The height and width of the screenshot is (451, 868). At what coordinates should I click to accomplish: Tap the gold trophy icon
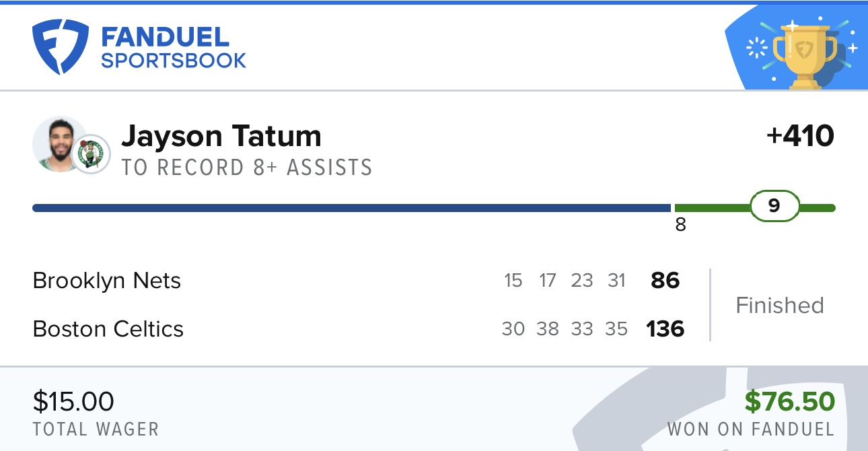click(804, 53)
